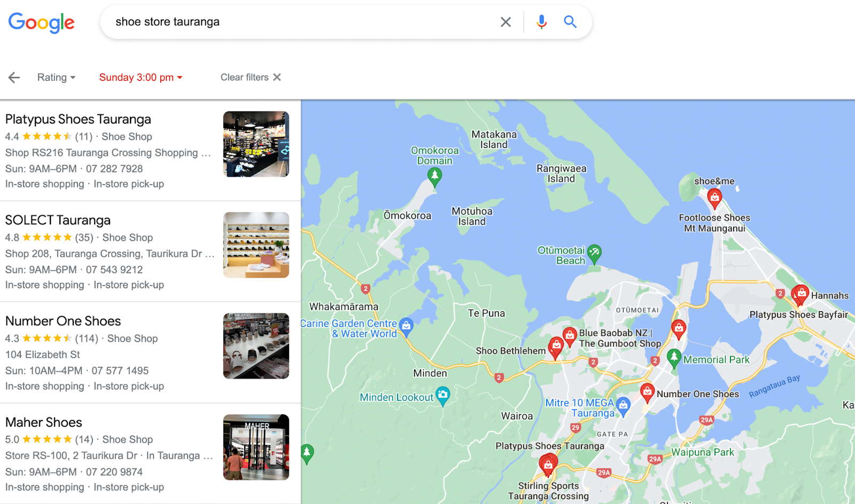Image resolution: width=855 pixels, height=504 pixels.
Task: Open the Sunday 3:00 pm hours dropdown
Action: click(x=141, y=77)
